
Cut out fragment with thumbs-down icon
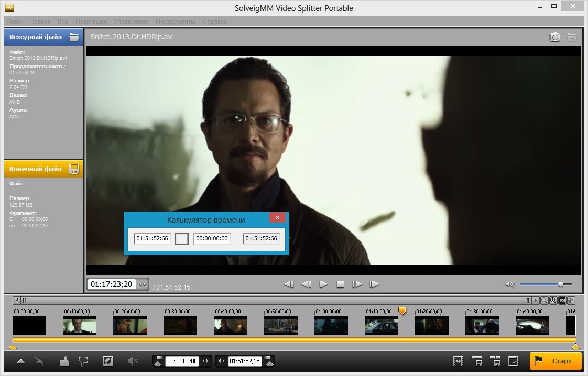[x=83, y=361]
